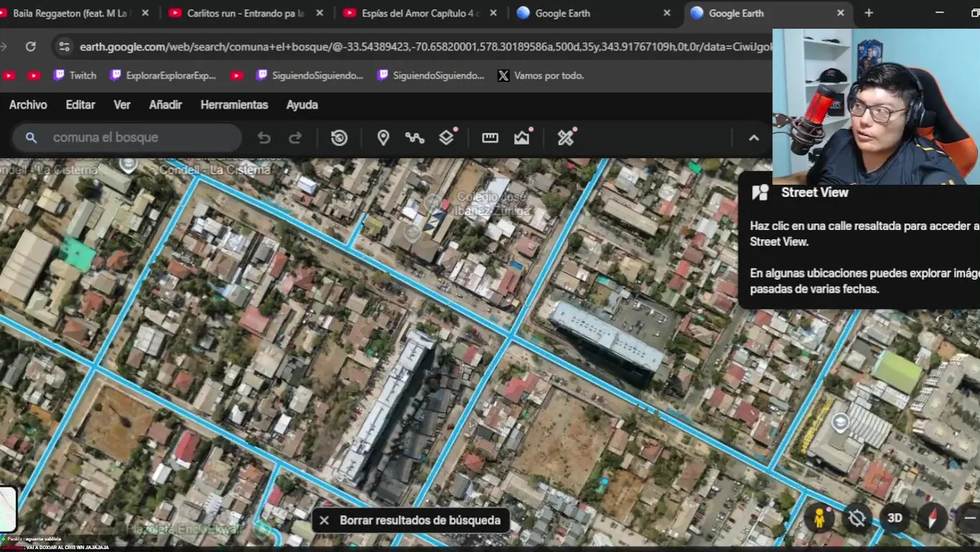Image resolution: width=980 pixels, height=552 pixels.
Task: Switch to 'Espías del Amor Capítulo 4' tab
Action: coord(419,13)
